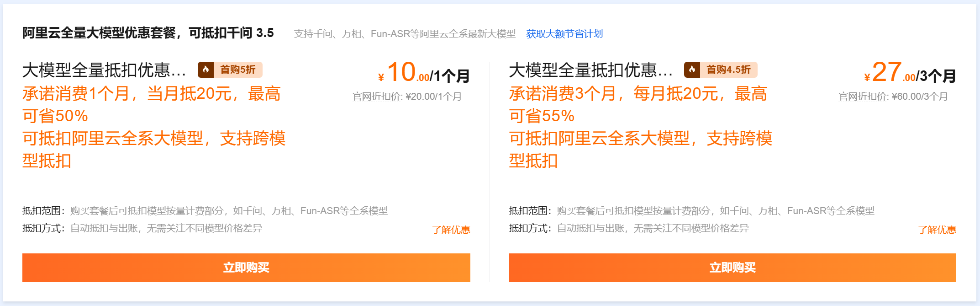This screenshot has width=980, height=306.
Task: Click the flame icon beside 首购5折
Action: pos(206,70)
